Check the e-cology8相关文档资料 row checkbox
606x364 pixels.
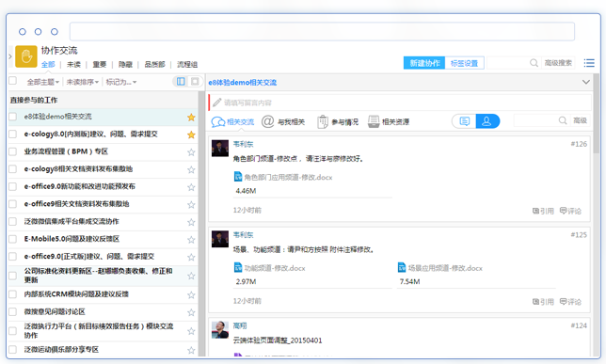[x=13, y=169]
